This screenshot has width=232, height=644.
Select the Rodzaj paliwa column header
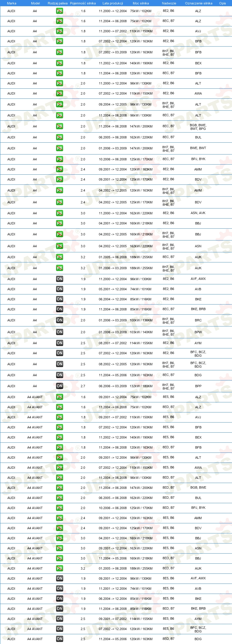tap(58, 3)
